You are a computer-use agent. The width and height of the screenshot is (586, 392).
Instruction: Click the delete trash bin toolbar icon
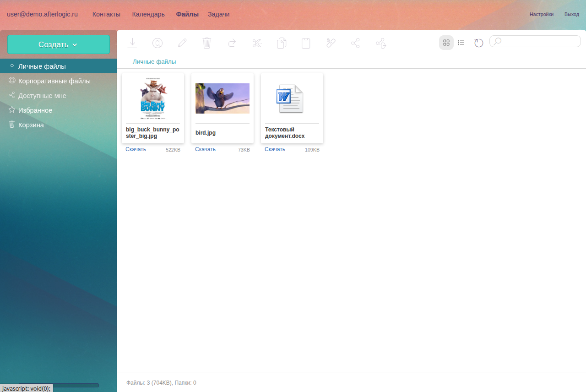pos(207,43)
